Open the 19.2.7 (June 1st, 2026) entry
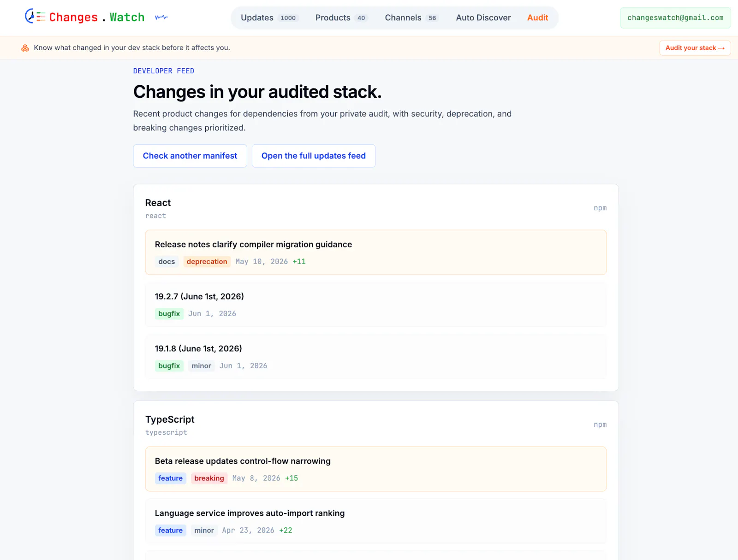 pos(376,305)
